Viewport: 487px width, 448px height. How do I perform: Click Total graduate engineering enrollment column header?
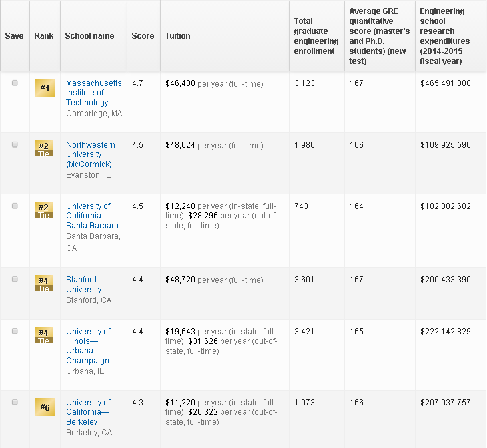pyautogui.click(x=316, y=36)
